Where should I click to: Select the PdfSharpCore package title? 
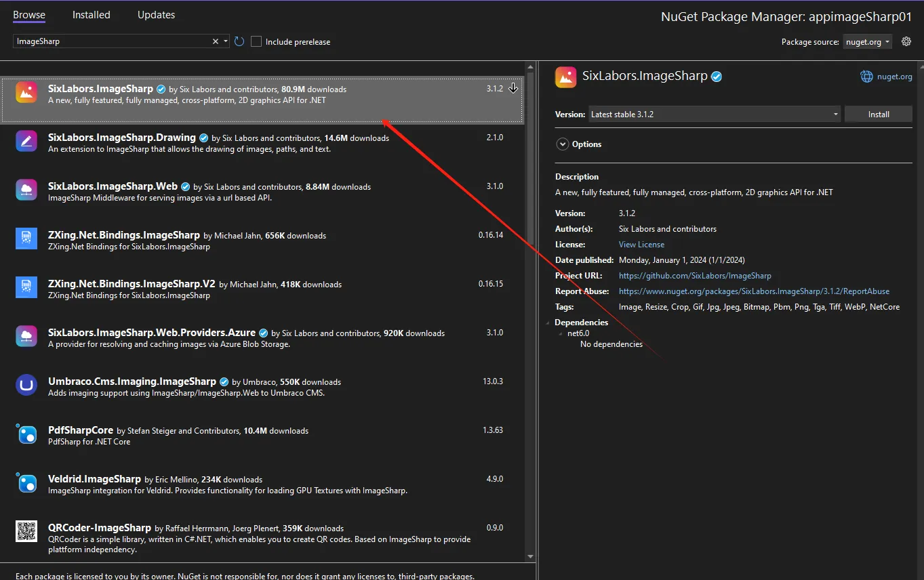pyautogui.click(x=81, y=430)
